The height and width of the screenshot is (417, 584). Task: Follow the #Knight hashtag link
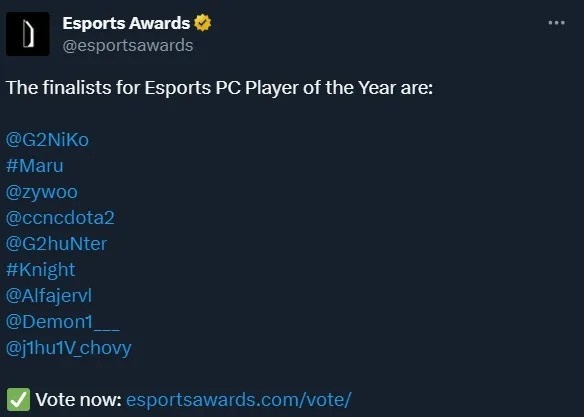click(x=40, y=270)
